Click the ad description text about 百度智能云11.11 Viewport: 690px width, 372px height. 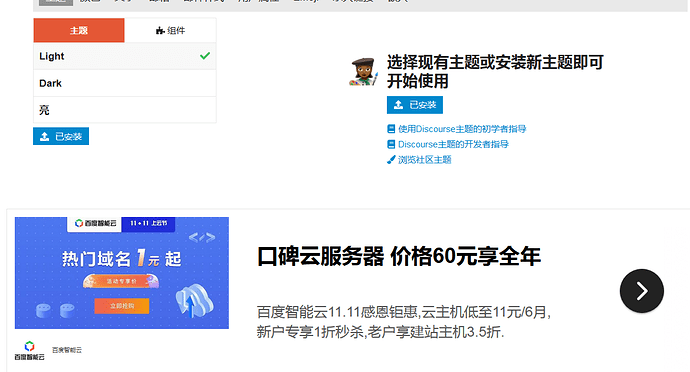[404, 322]
